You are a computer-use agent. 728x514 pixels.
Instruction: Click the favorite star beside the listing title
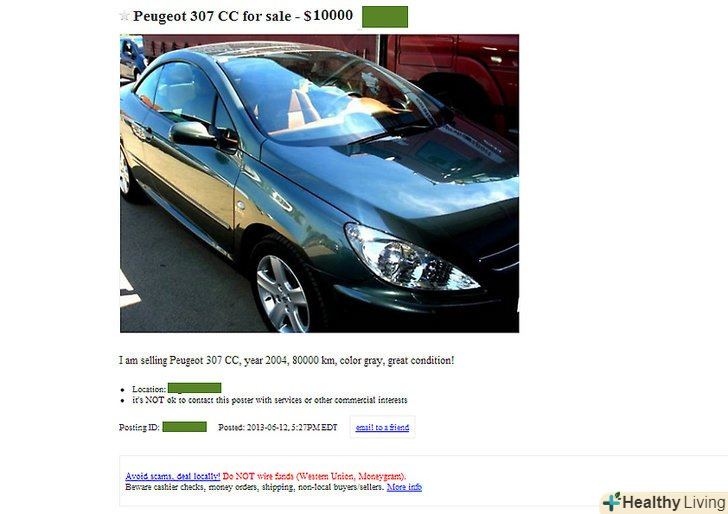coord(124,16)
